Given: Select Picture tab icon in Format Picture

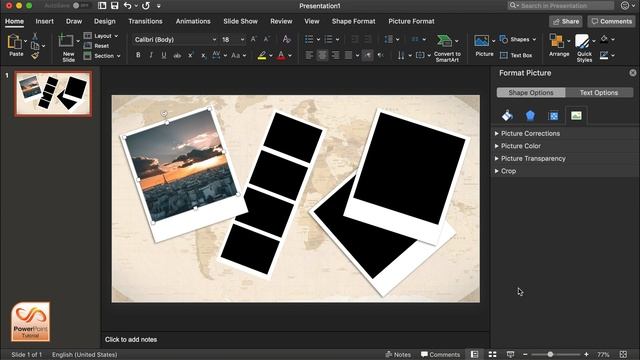Looking at the screenshot, I should click(x=576, y=116).
